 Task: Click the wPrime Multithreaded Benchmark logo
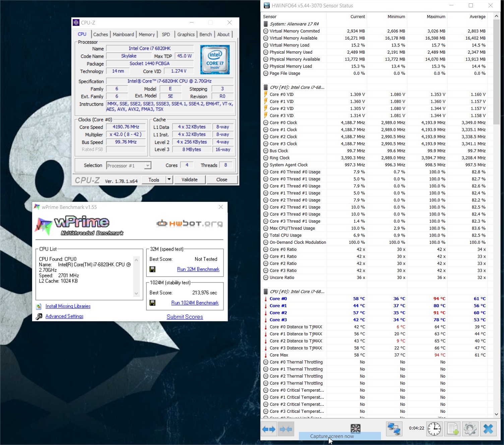pyautogui.click(x=79, y=226)
